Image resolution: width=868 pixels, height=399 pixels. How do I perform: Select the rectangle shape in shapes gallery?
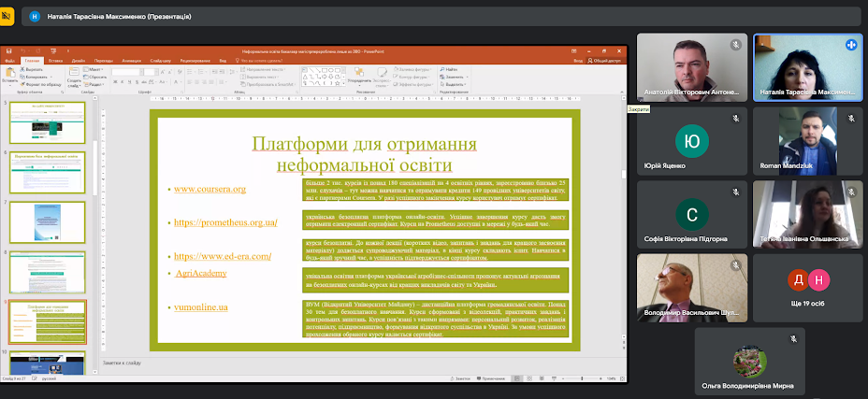(x=325, y=70)
